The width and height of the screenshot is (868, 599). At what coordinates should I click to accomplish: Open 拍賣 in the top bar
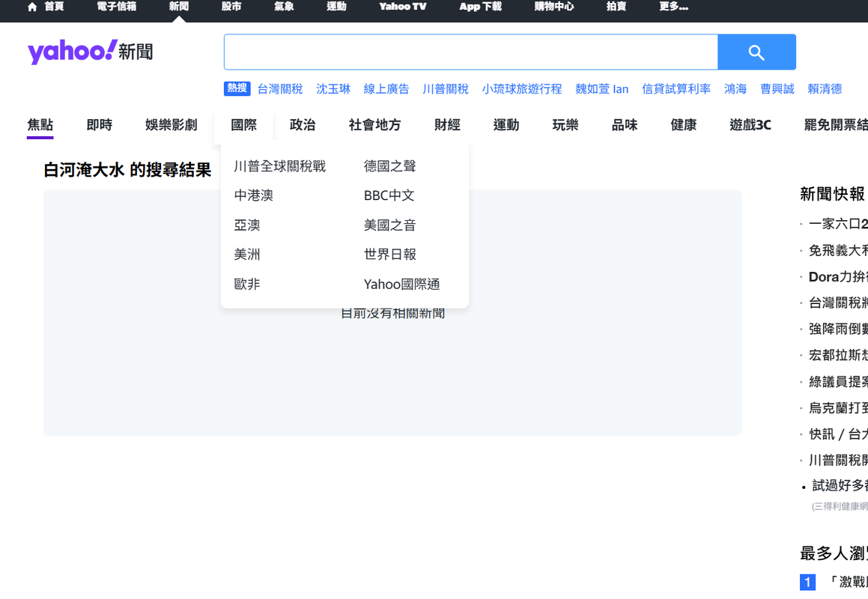(616, 7)
